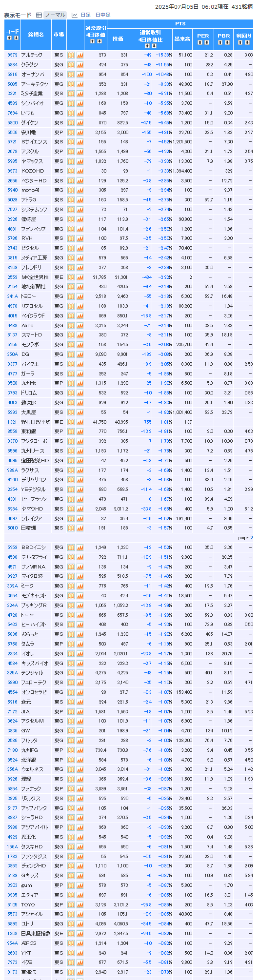The image size is (259, 980).
Task: Click the up sort arrow under 利回り
Action: point(240,42)
